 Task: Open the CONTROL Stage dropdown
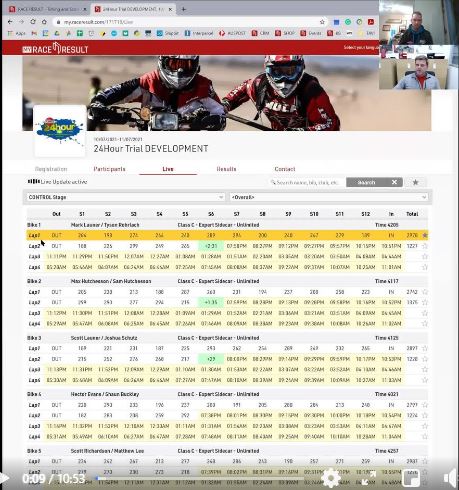tap(126, 197)
